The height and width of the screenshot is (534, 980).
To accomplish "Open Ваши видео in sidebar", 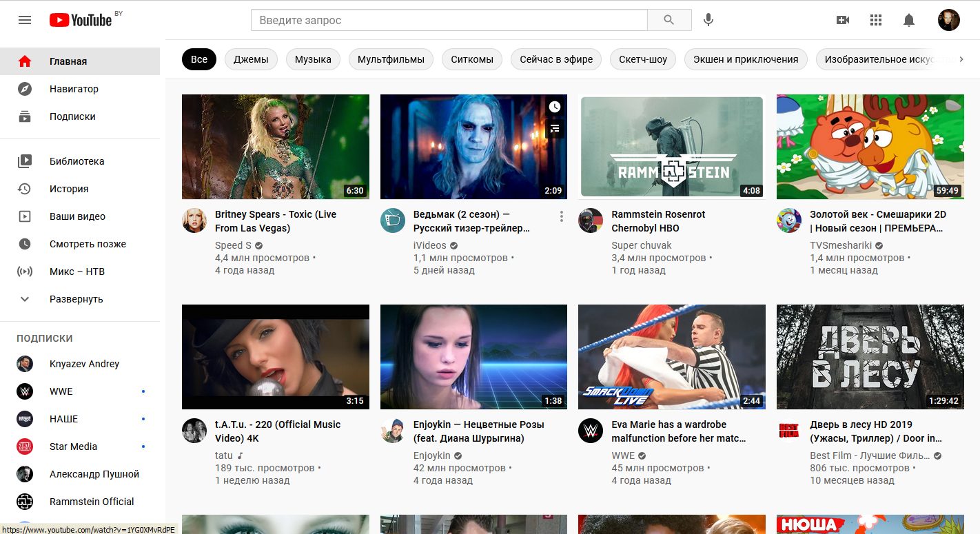I will pyautogui.click(x=80, y=216).
